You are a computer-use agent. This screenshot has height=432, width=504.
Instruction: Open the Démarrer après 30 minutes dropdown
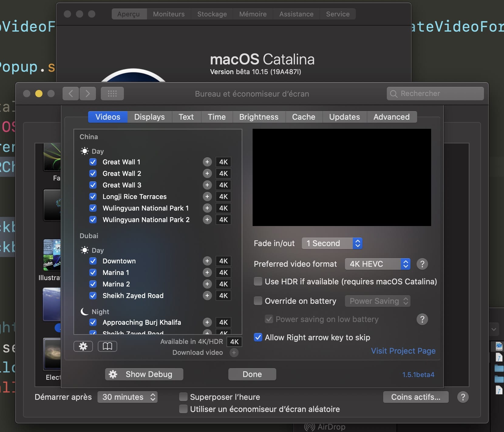128,397
